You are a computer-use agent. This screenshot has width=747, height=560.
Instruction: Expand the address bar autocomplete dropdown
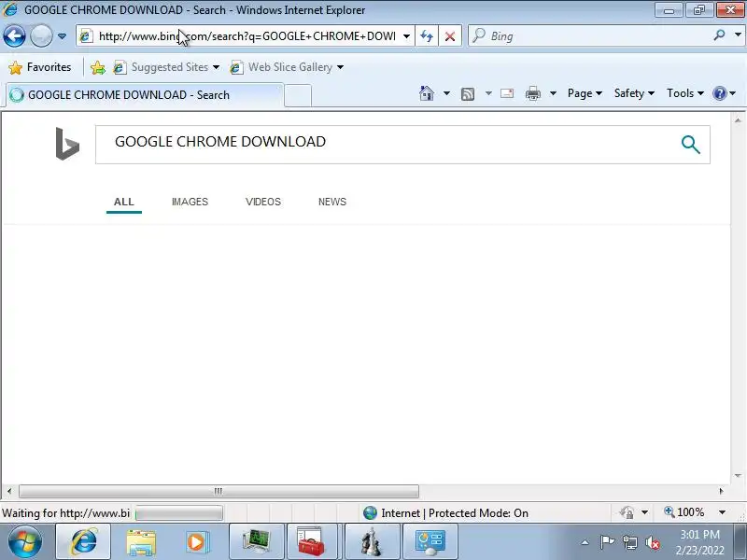(x=406, y=36)
